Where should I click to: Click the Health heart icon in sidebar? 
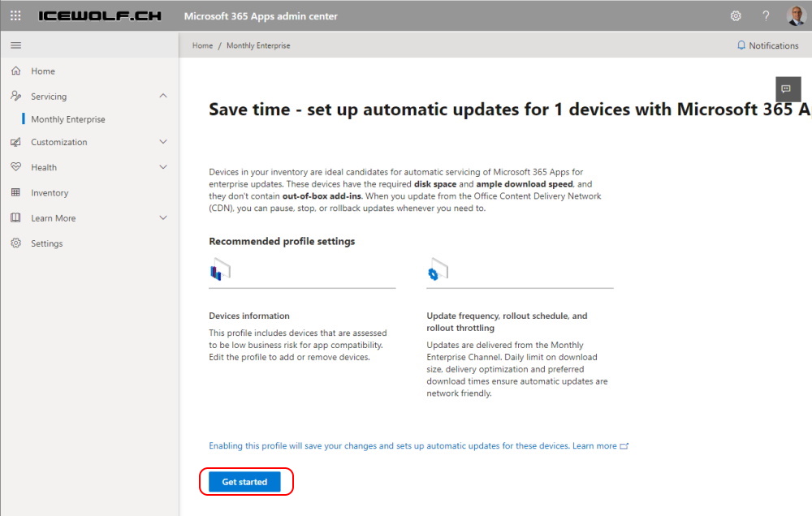[x=16, y=166]
